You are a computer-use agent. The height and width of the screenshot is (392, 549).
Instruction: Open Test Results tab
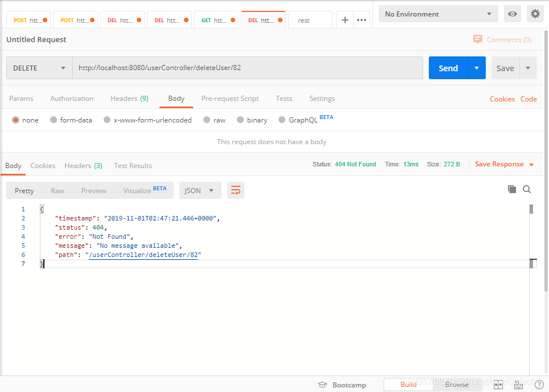133,165
